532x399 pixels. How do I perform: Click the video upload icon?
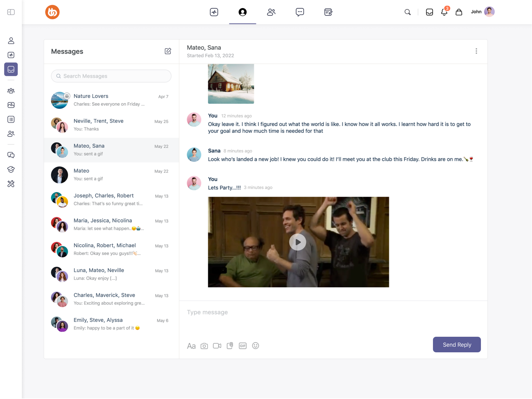click(217, 346)
